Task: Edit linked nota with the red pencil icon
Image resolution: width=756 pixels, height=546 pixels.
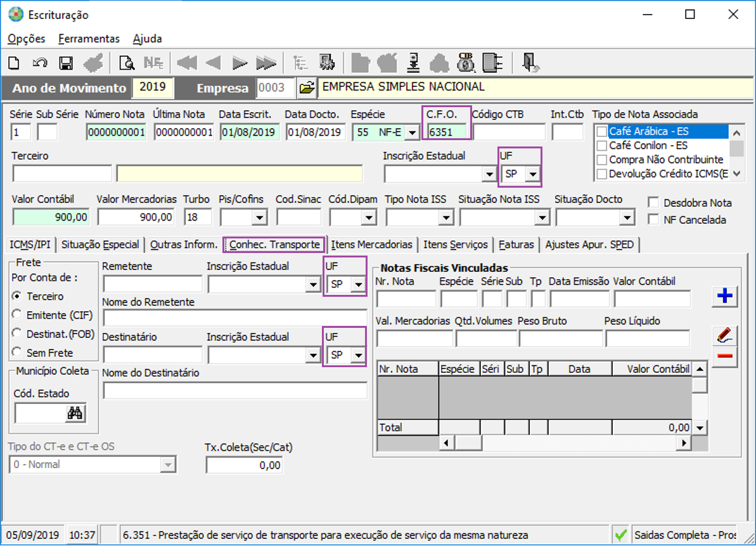Action: point(725,334)
